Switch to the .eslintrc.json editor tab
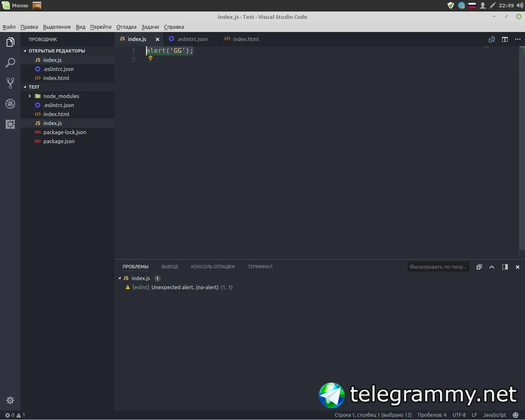 (192, 39)
